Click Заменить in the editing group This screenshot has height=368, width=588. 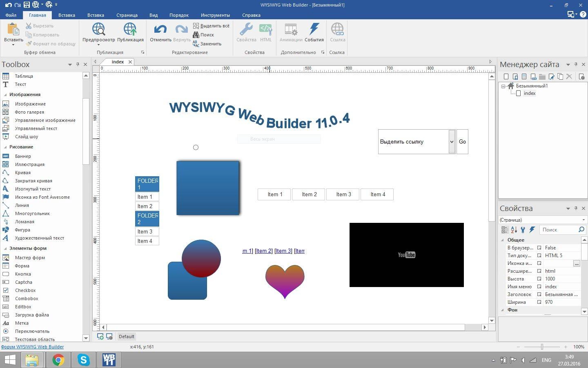point(207,44)
